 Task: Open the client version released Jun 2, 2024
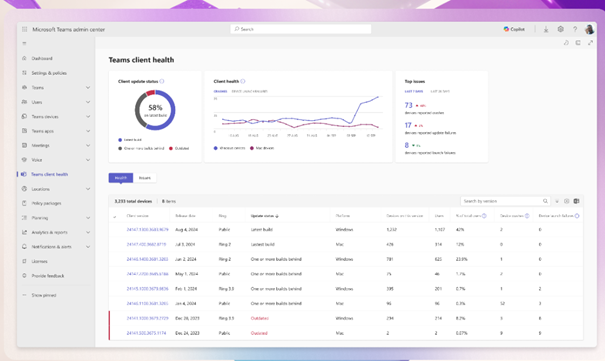(147, 259)
